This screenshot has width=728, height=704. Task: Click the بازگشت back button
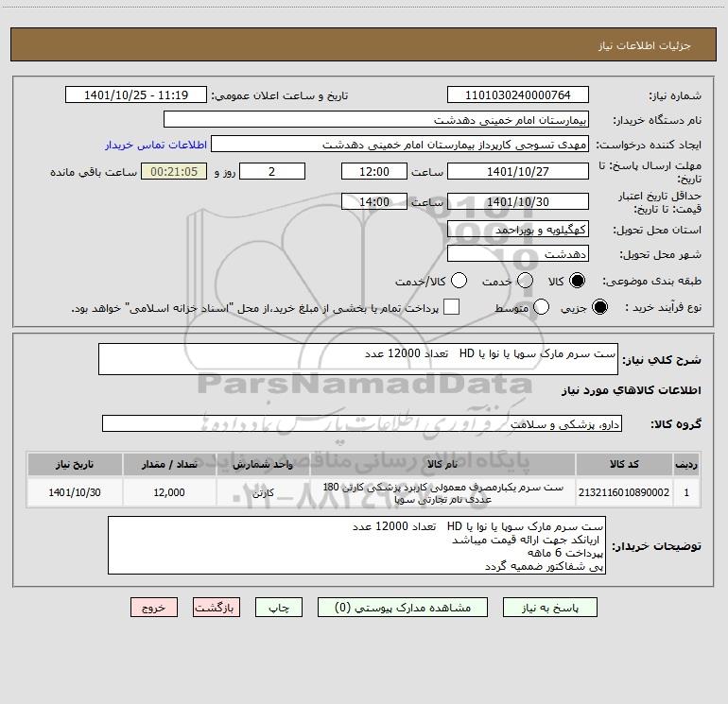click(x=217, y=608)
